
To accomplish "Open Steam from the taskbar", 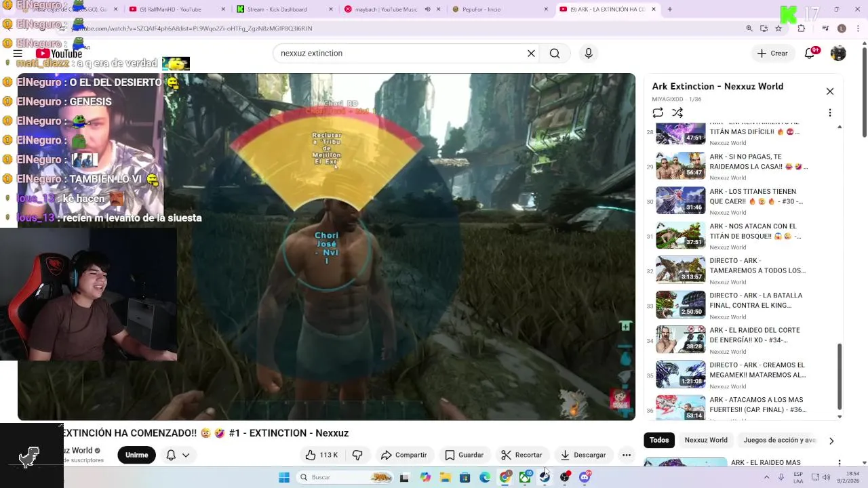I will 545,477.
